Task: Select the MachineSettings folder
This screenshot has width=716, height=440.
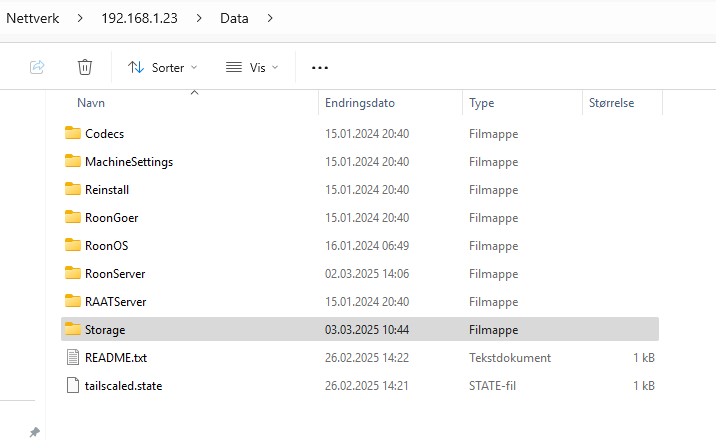Action: (x=129, y=162)
